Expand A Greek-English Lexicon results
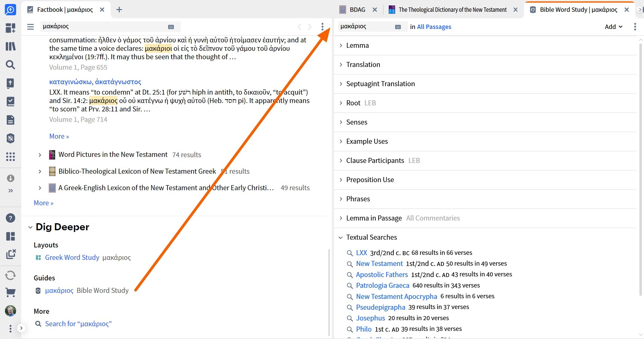 (x=40, y=188)
